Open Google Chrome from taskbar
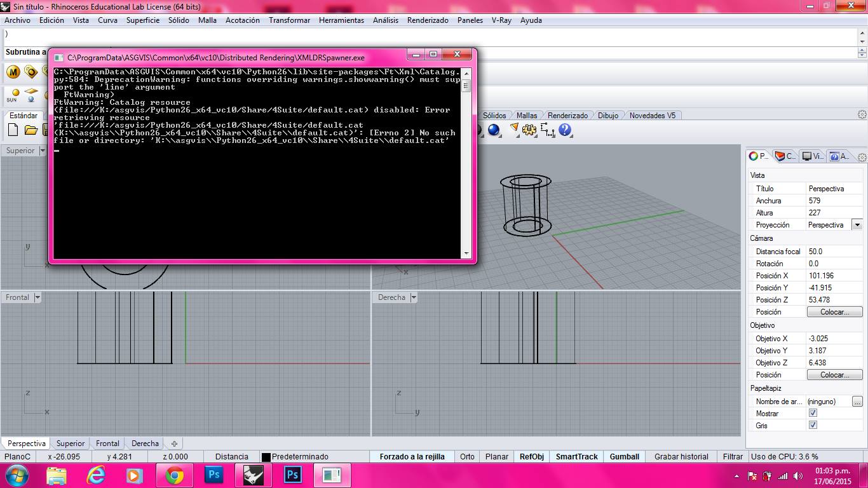This screenshot has height=488, width=868. tap(175, 475)
